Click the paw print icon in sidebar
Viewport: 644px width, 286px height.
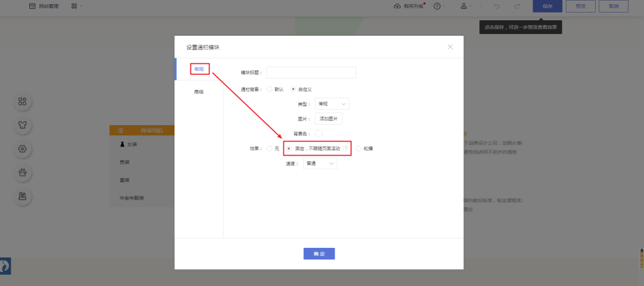(x=23, y=173)
